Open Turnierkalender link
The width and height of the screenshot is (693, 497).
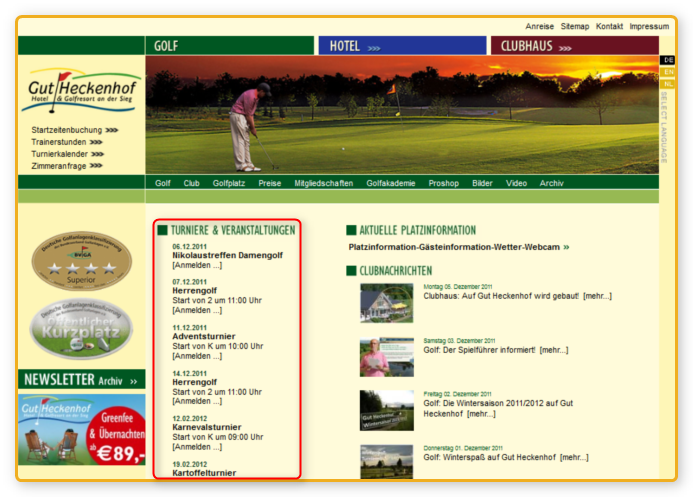(67, 154)
